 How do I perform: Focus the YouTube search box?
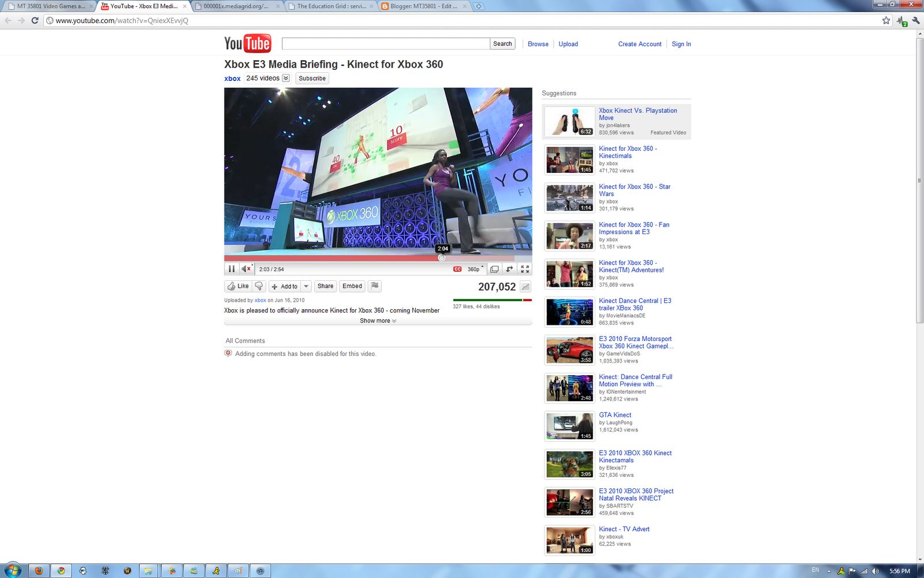point(386,44)
